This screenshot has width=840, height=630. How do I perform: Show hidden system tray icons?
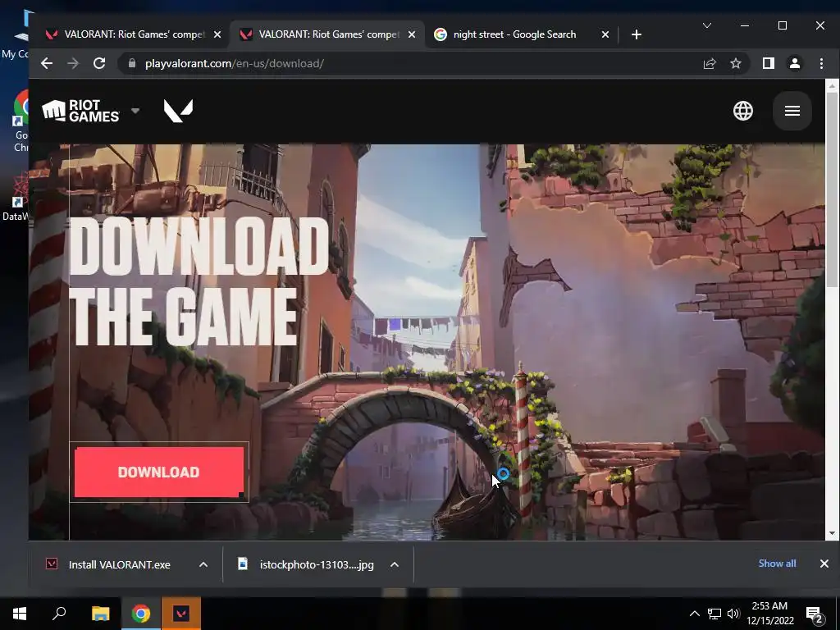pos(694,614)
